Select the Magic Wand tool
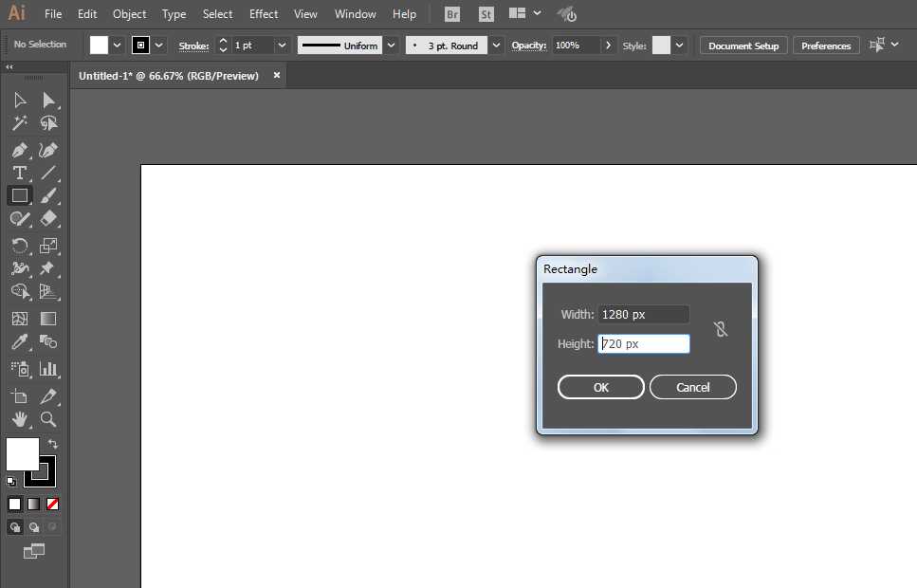This screenshot has height=588, width=917. coord(19,123)
